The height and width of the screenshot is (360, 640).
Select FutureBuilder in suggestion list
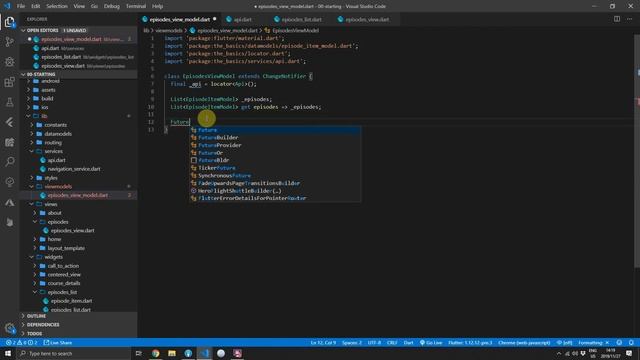[275, 138]
